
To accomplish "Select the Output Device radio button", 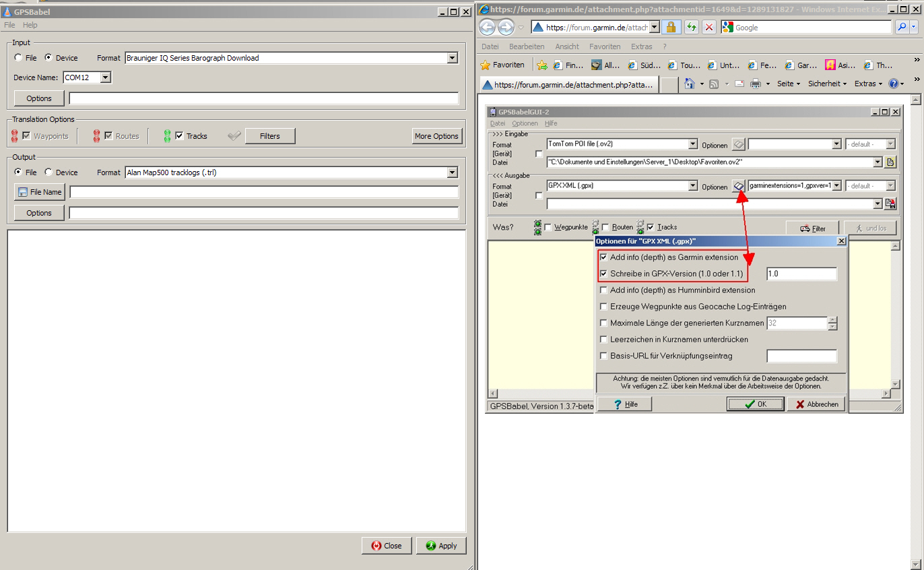I will pos(48,172).
